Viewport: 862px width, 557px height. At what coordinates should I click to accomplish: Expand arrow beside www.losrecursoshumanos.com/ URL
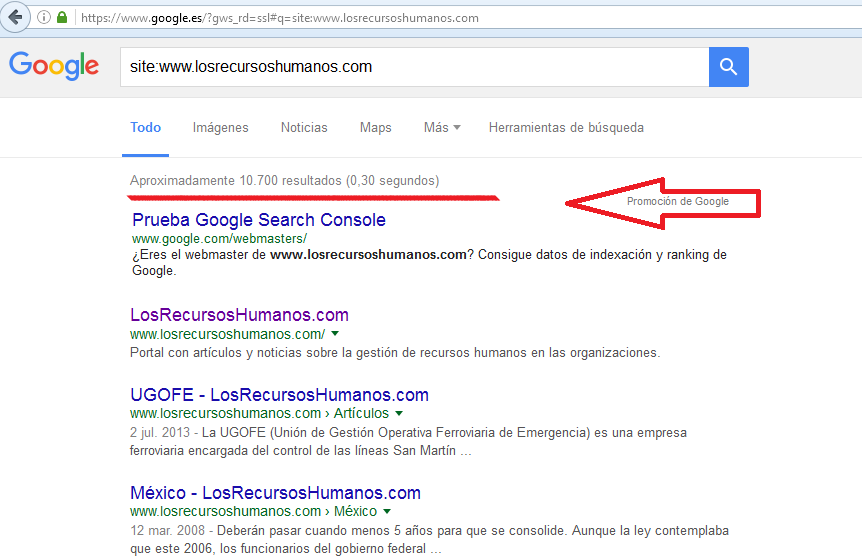click(335, 333)
